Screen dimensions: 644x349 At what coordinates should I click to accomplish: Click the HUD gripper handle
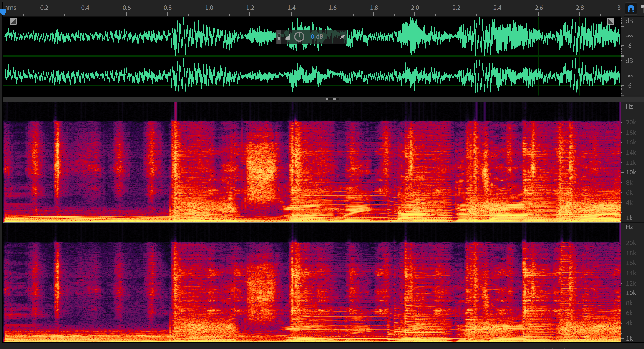coord(279,37)
